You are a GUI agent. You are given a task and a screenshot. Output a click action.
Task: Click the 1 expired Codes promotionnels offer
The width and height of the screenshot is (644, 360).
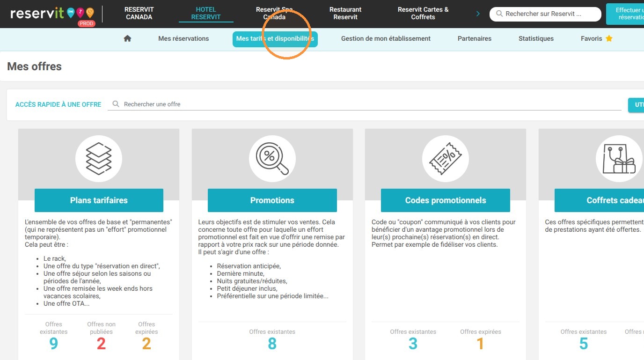coord(480,344)
